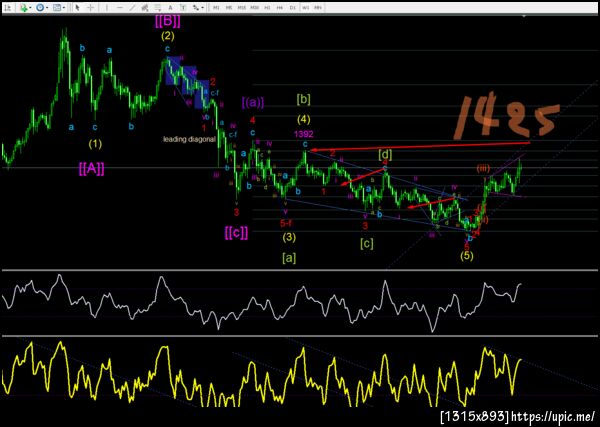Viewport: 600px width, 427px height.
Task: Select the crosshair tool
Action: [91, 8]
